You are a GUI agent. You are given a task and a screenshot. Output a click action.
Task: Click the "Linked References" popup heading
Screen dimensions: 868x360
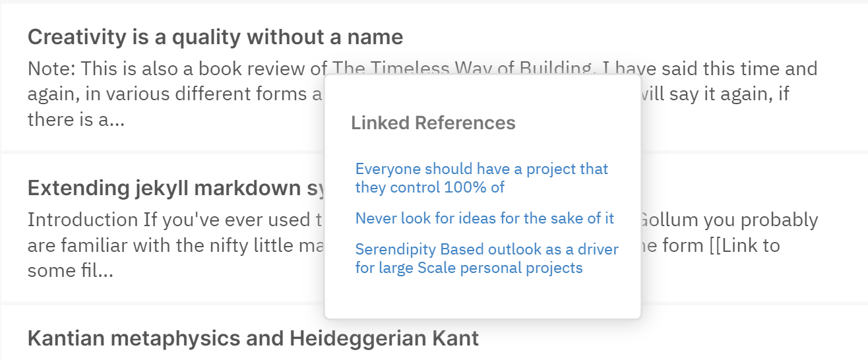click(x=433, y=123)
